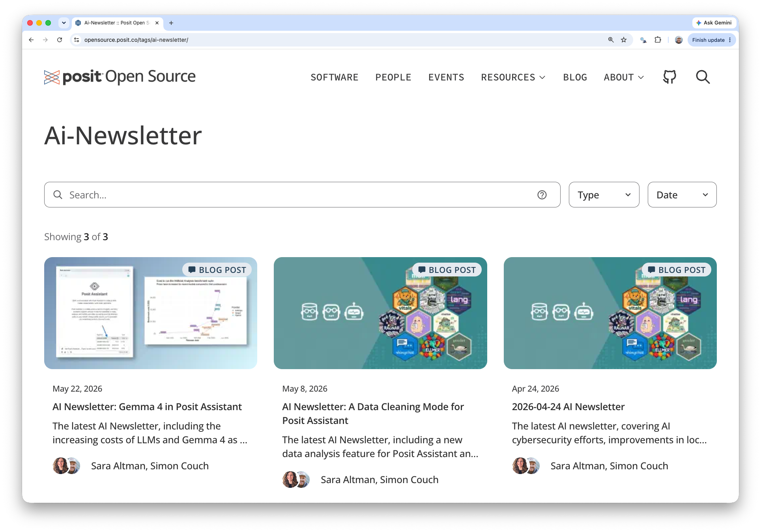Image resolution: width=761 pixels, height=532 pixels.
Task: Focus the Search... input field
Action: click(302, 195)
